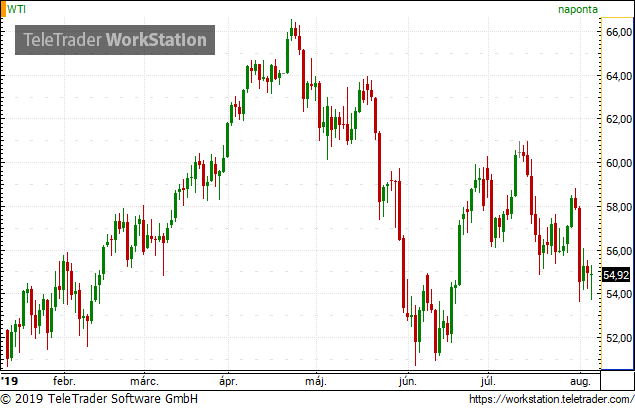Click the orange marker beside WTI
The height and width of the screenshot is (408, 635).
click(3, 9)
